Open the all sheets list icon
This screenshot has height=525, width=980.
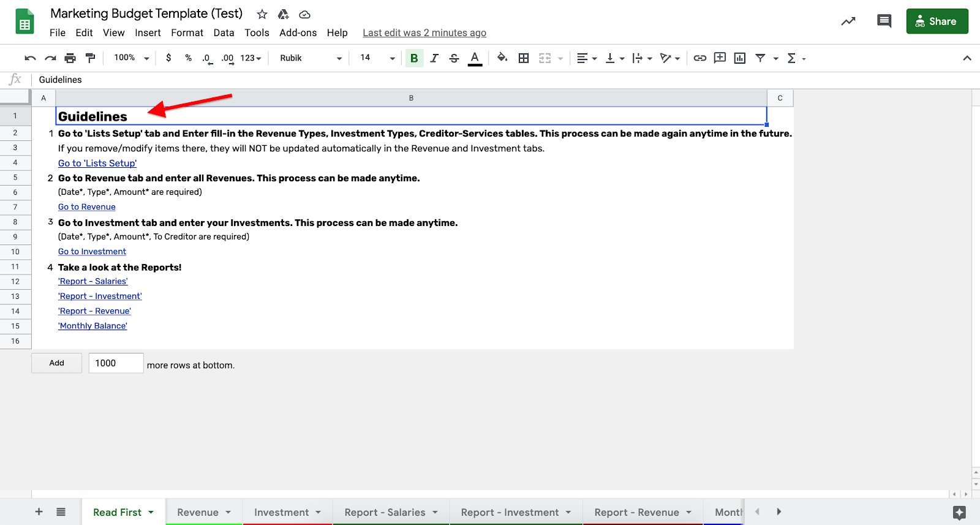(61, 512)
